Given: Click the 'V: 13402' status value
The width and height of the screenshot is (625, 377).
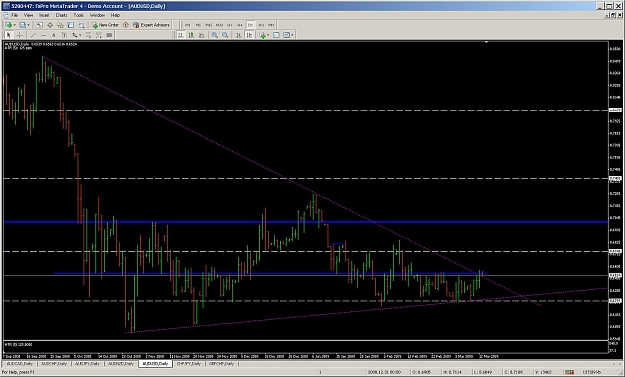Looking at the screenshot, I should 544,372.
